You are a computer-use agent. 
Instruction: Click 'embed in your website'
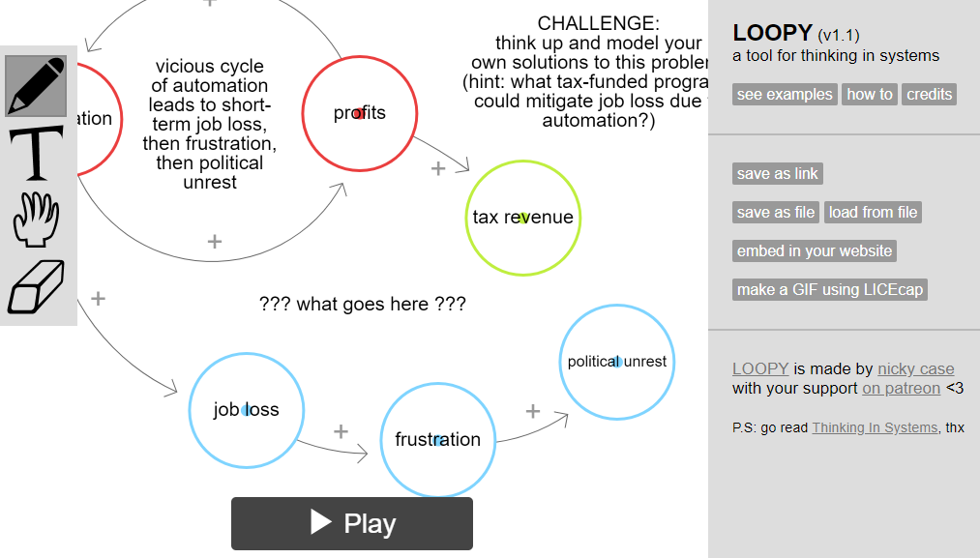(815, 251)
